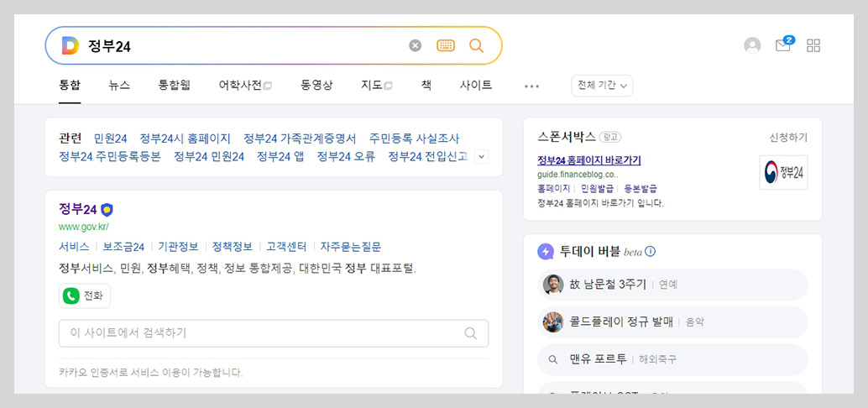
Task: Click related search 정부24 민원24
Action: tap(209, 157)
